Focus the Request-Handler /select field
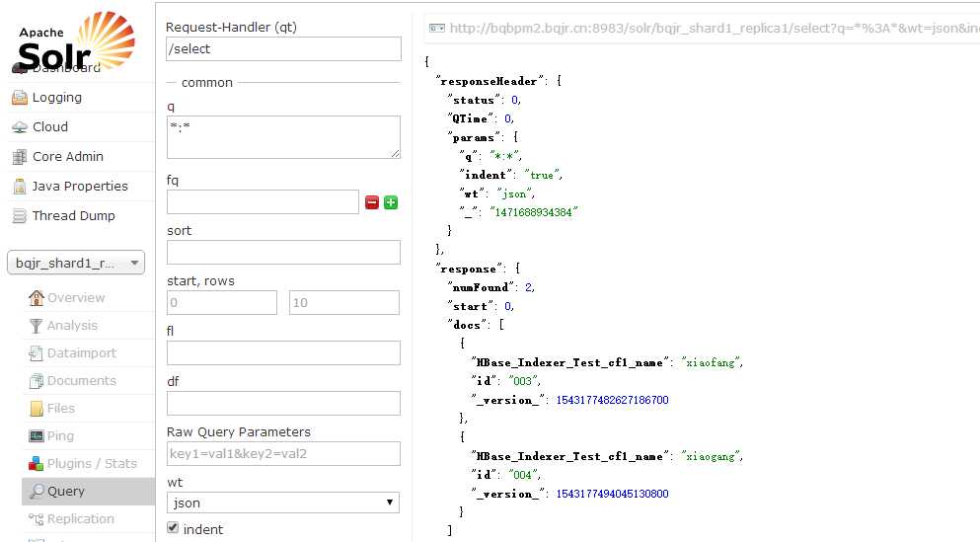The width and height of the screenshot is (980, 542). pos(284,48)
